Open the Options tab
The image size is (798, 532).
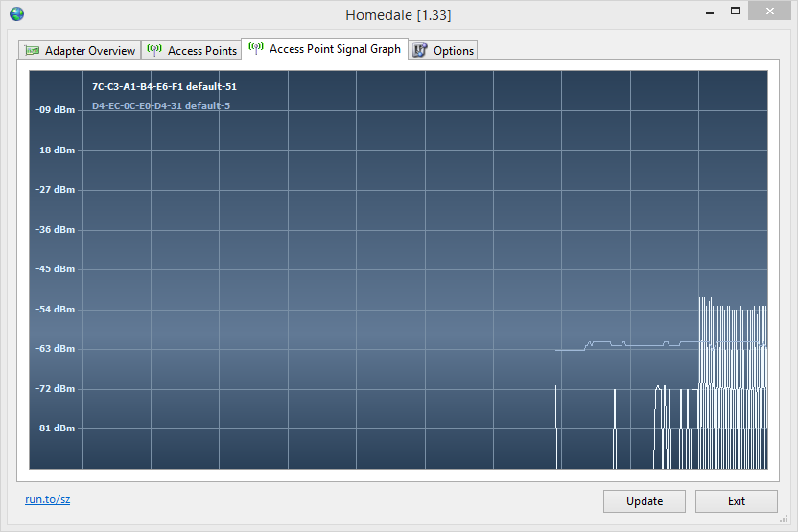pos(443,51)
